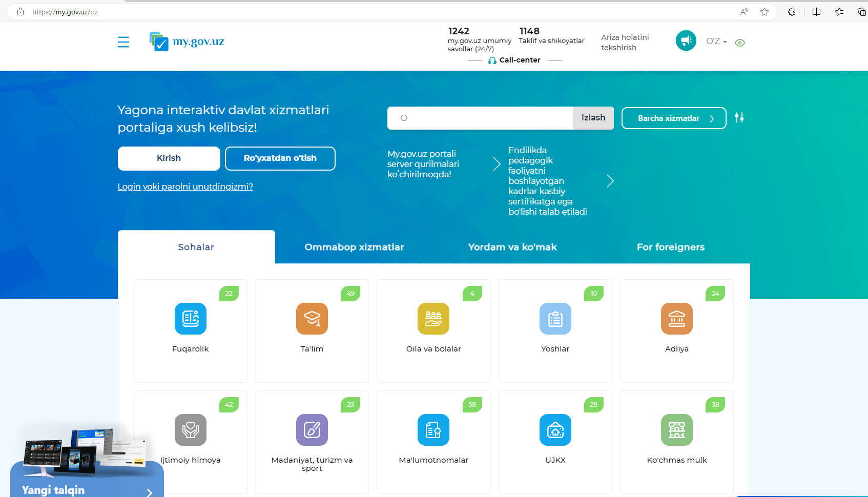Click the 1242 call-center number
The image size is (868, 497).
(x=459, y=31)
